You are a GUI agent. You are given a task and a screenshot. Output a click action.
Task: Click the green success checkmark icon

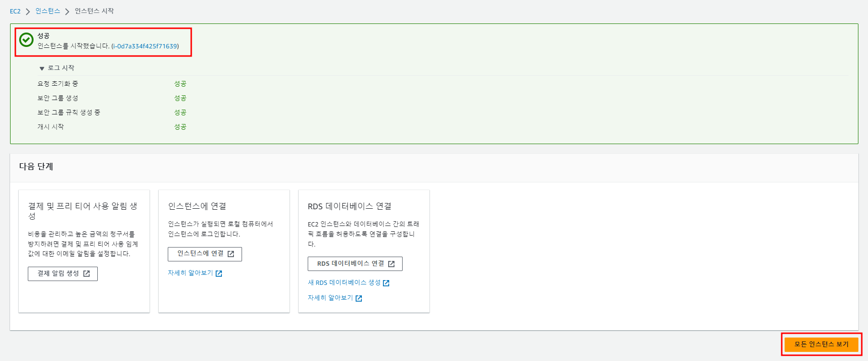[26, 40]
